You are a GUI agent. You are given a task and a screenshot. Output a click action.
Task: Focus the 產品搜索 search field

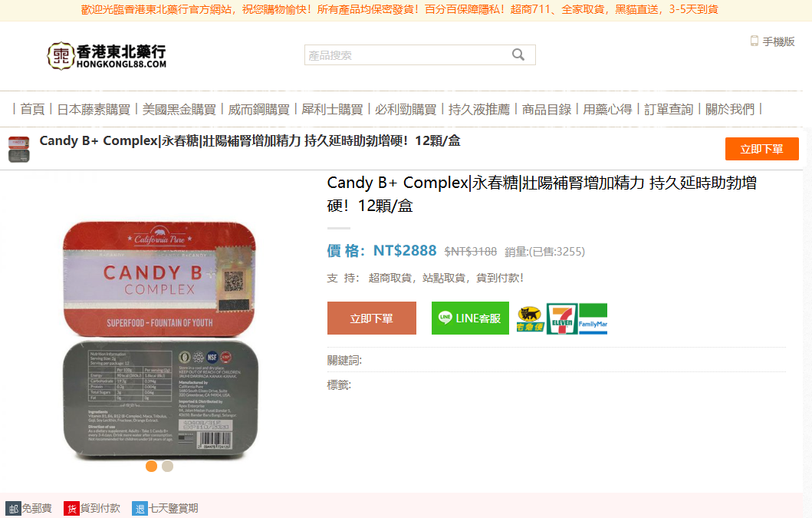[x=406, y=55]
